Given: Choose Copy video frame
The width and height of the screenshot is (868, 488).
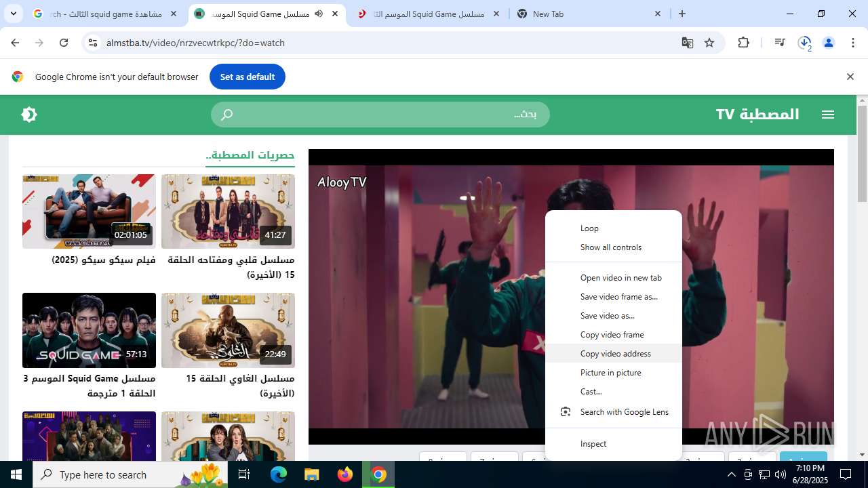Looking at the screenshot, I should (x=614, y=335).
